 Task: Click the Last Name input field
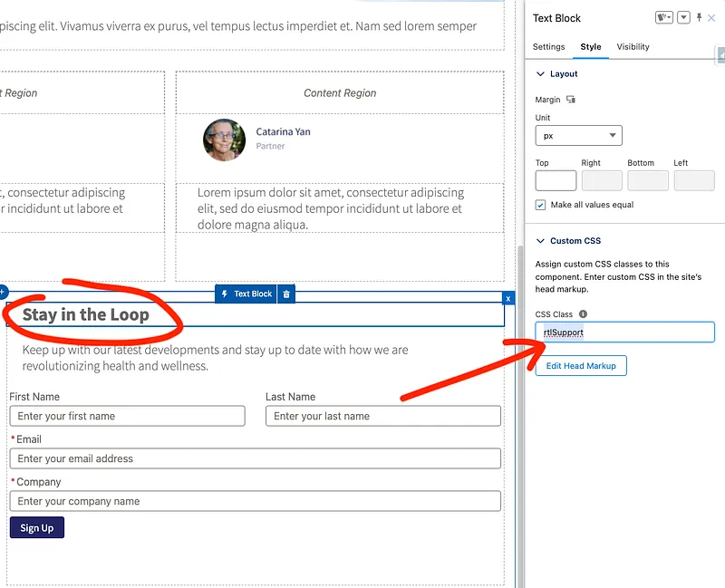pyautogui.click(x=382, y=416)
